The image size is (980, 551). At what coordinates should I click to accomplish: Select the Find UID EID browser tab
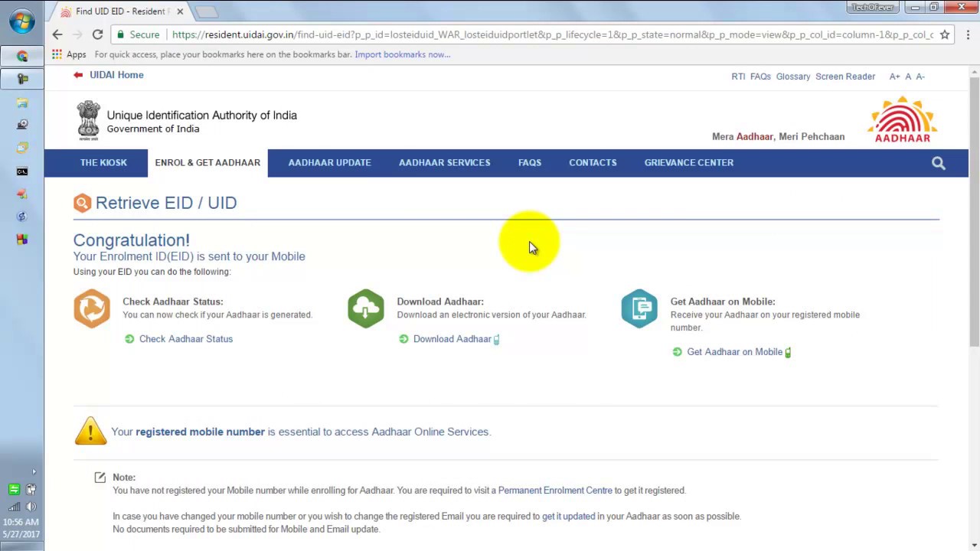(x=119, y=11)
